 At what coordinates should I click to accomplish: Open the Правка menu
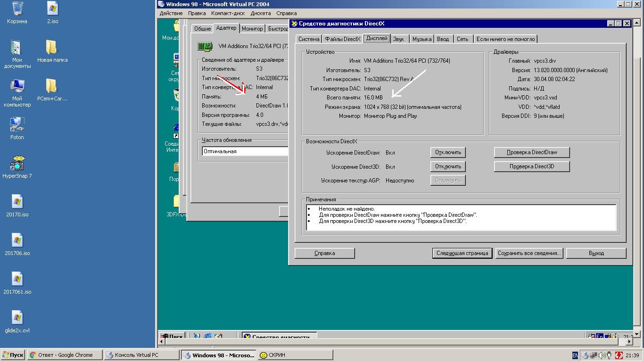click(x=197, y=13)
